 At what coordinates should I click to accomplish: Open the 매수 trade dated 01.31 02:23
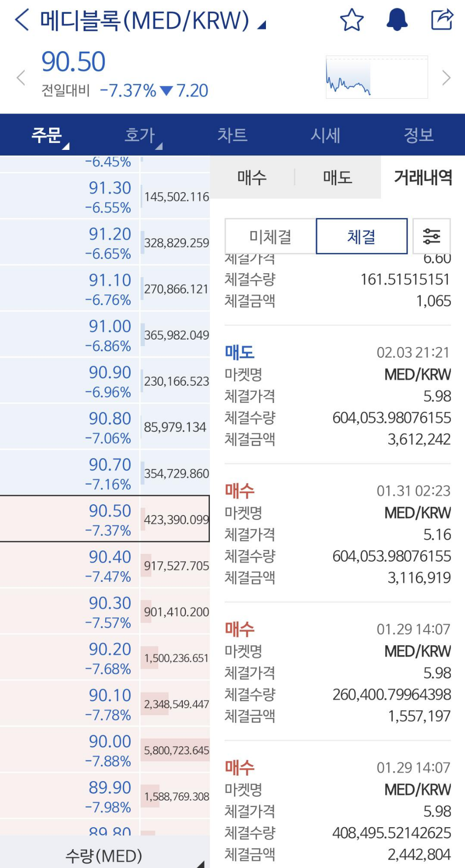[x=338, y=534]
